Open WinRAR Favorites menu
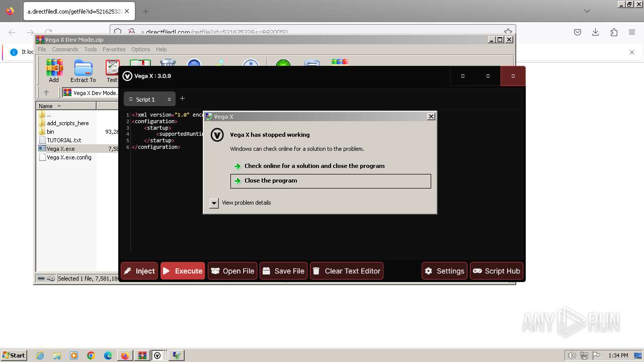 [114, 49]
